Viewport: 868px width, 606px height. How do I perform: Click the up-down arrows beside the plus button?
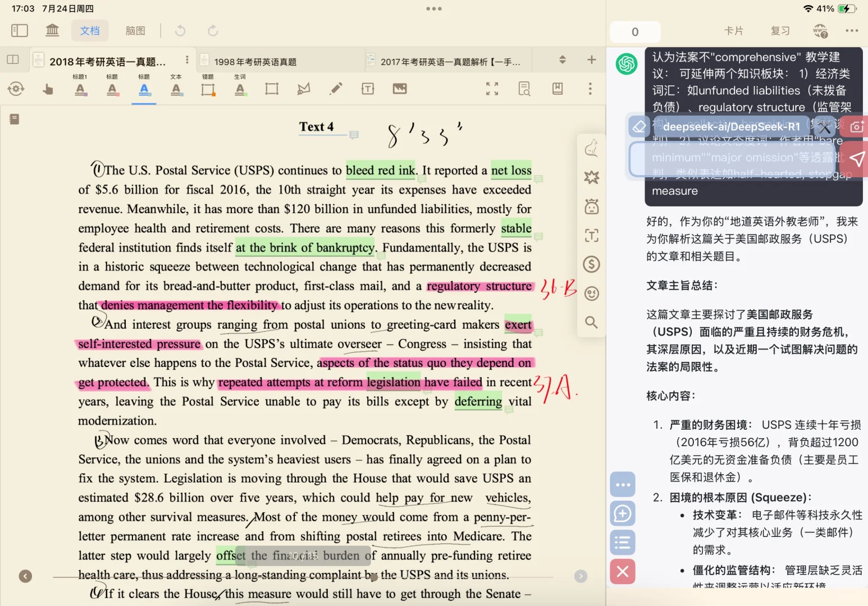pos(562,59)
